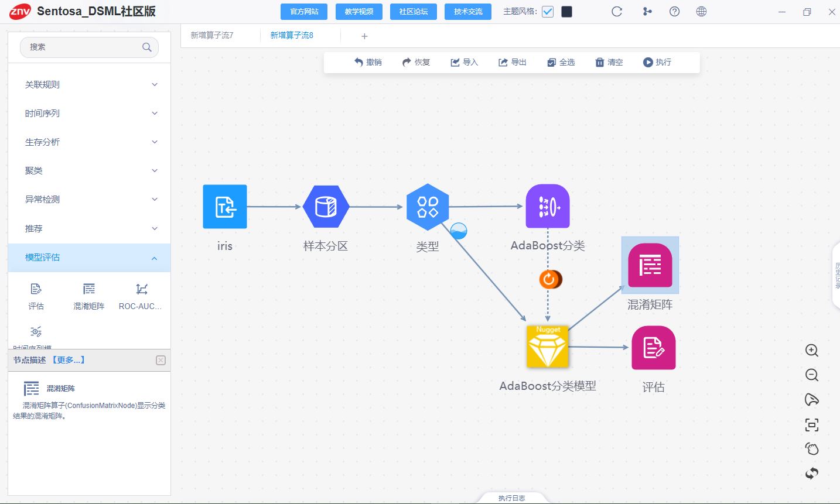Click the search magnifier icon
The image size is (840, 504).
coord(147,47)
